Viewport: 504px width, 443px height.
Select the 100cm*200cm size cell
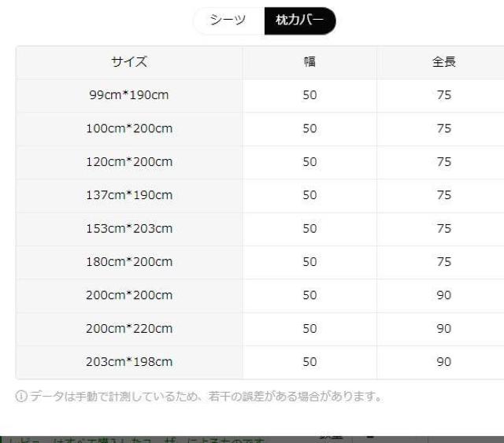coord(129,128)
